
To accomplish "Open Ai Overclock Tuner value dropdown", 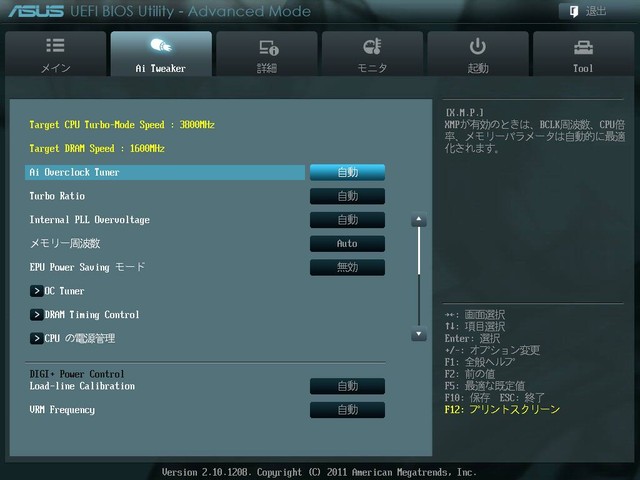I will click(x=347, y=172).
